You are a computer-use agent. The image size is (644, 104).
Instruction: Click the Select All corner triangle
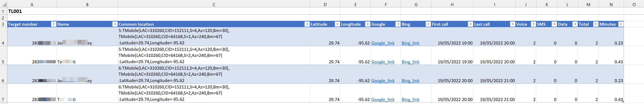[x=4, y=5]
